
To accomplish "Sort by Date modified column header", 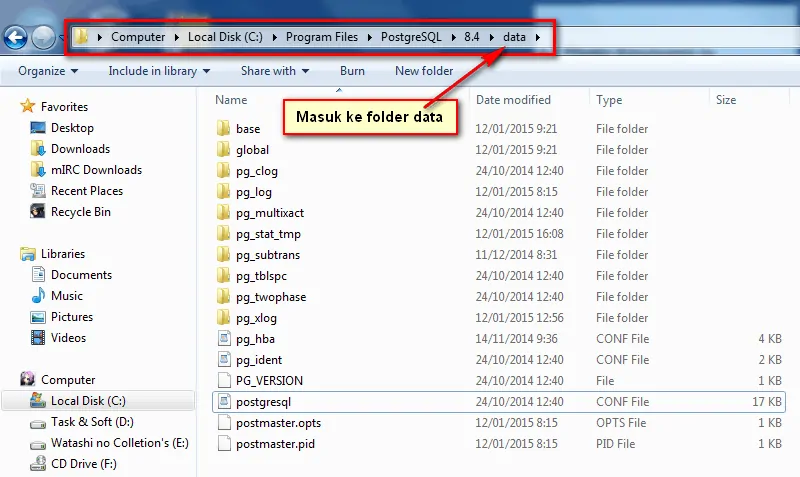I will tap(513, 99).
